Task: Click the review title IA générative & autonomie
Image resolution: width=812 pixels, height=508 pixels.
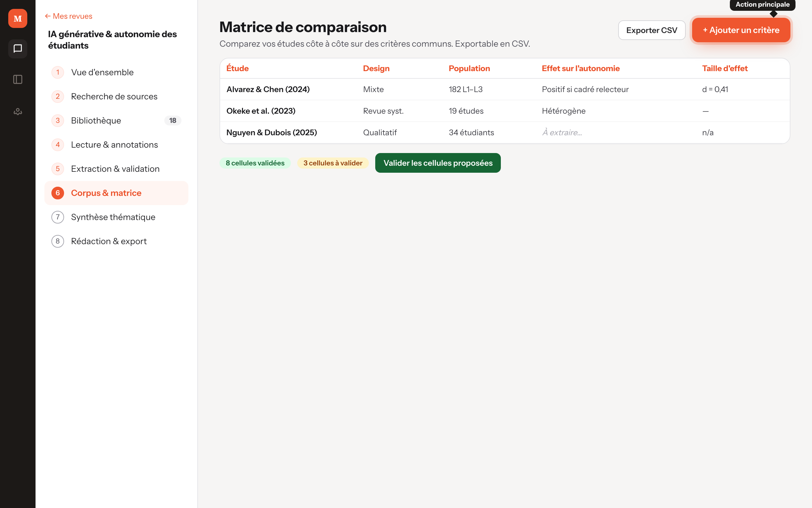Action: [x=112, y=40]
